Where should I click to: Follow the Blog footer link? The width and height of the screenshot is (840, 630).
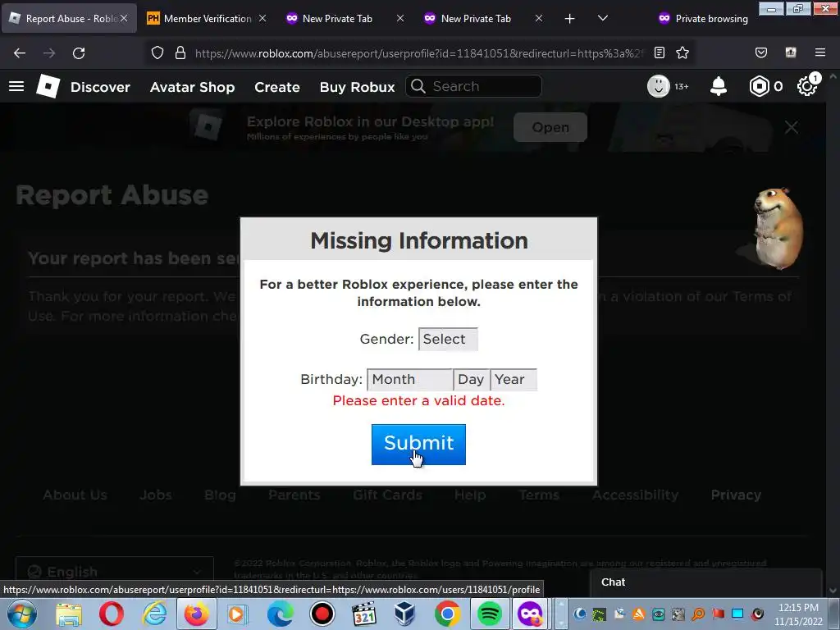click(220, 495)
